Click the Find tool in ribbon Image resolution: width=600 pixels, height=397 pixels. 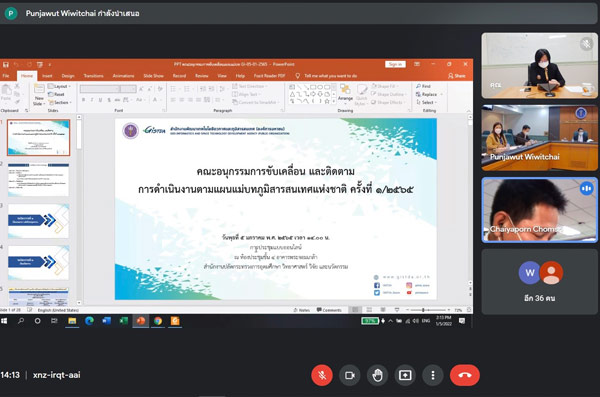[x=424, y=86]
